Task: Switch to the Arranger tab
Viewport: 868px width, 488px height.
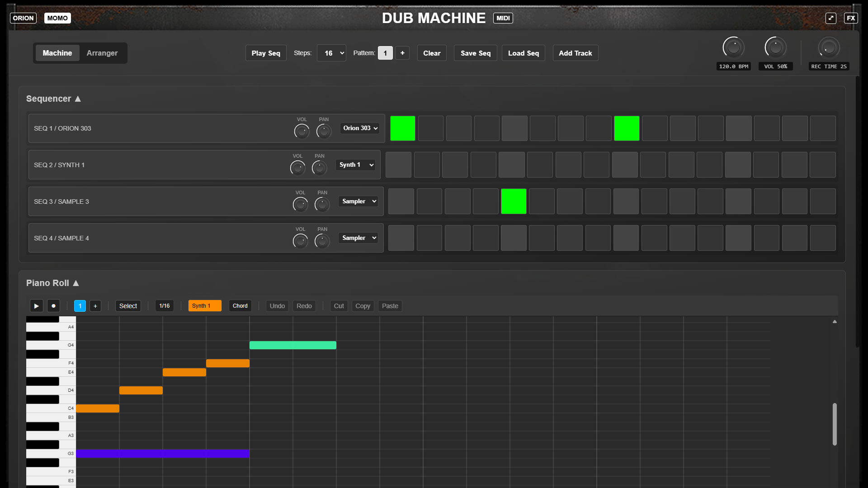Action: pos(102,53)
